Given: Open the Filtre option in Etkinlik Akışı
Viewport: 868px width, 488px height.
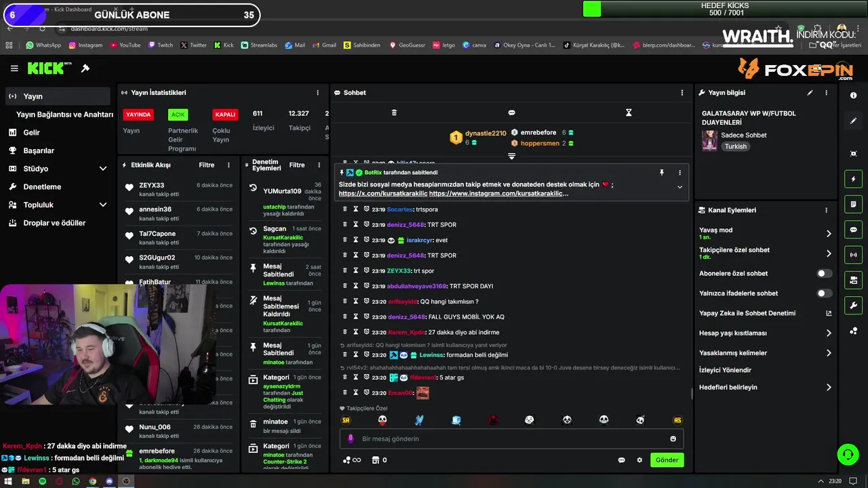Looking at the screenshot, I should coord(206,165).
